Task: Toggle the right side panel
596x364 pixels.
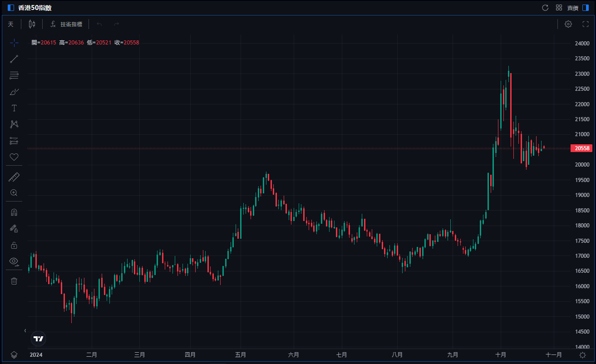Action: click(x=586, y=8)
